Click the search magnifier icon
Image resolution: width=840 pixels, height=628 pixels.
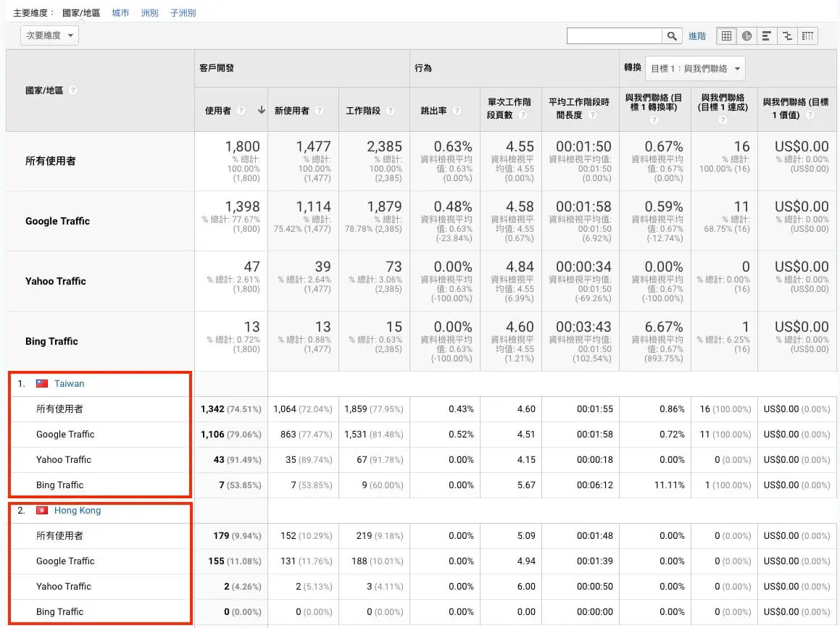pos(672,36)
